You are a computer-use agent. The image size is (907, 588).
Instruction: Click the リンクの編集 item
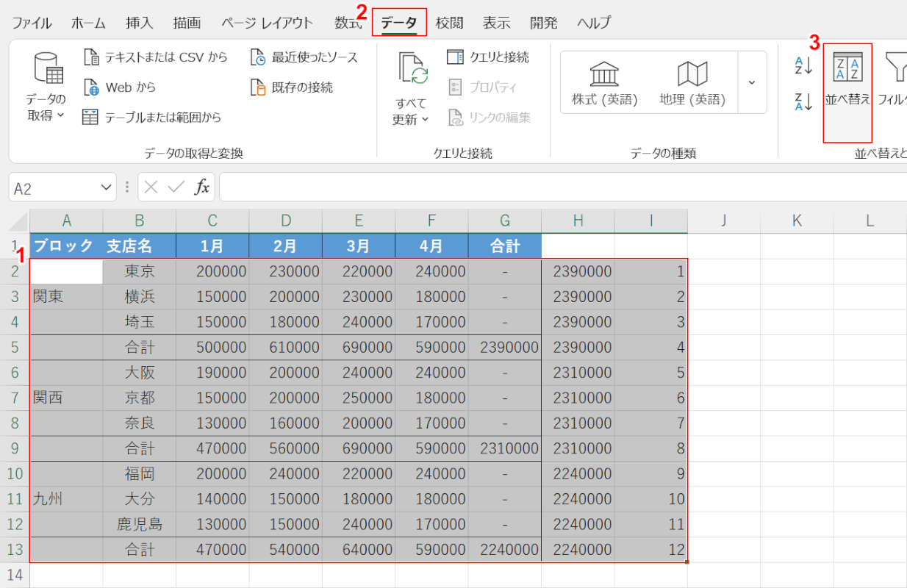pos(489,117)
